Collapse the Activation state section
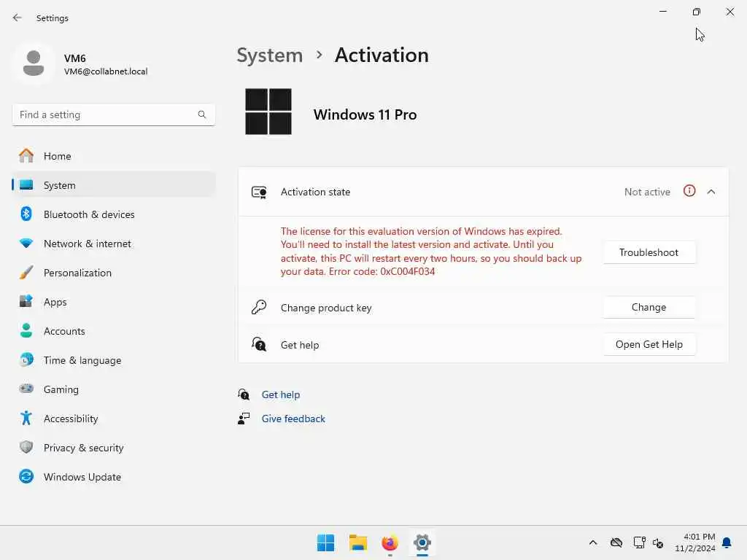The height and width of the screenshot is (560, 747). coord(711,192)
